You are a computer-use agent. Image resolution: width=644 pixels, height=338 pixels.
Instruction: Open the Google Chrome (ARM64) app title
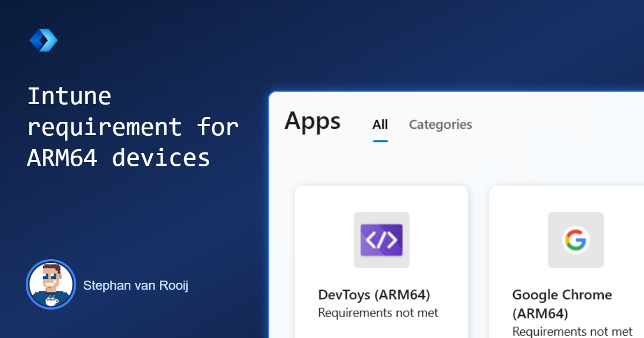(562, 304)
